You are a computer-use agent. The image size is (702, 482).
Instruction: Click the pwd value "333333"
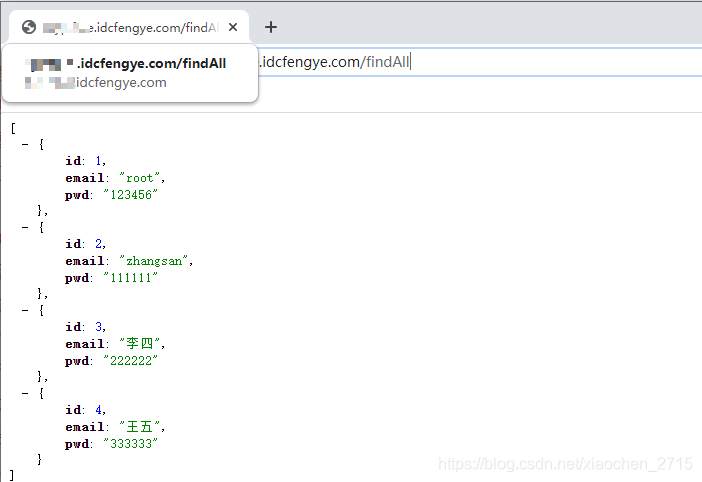point(130,444)
